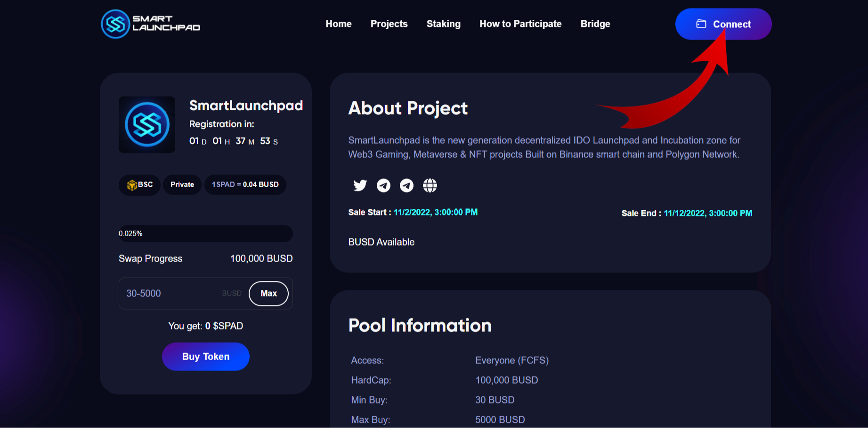The height and width of the screenshot is (428, 868).
Task: Click the BUSD Available label
Action: pos(381,242)
